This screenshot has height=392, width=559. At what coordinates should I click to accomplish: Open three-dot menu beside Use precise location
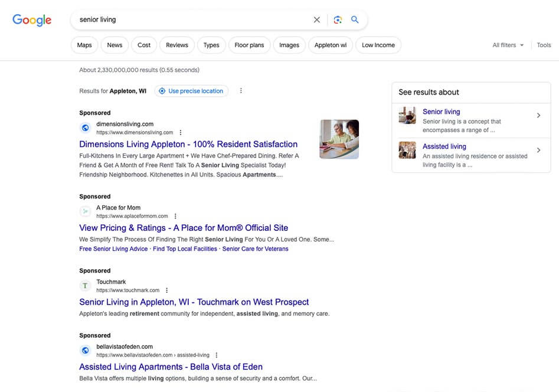tap(241, 91)
